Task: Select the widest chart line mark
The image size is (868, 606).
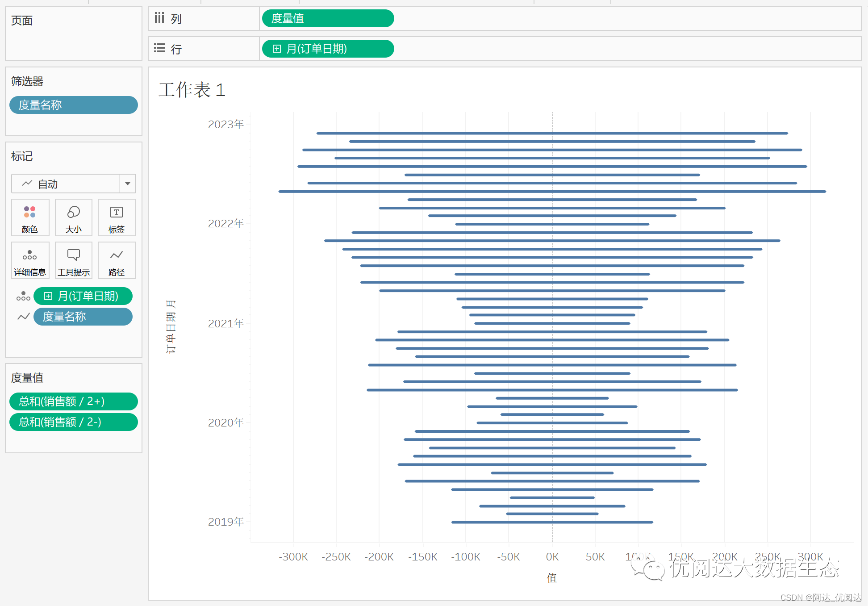Action: (552, 192)
